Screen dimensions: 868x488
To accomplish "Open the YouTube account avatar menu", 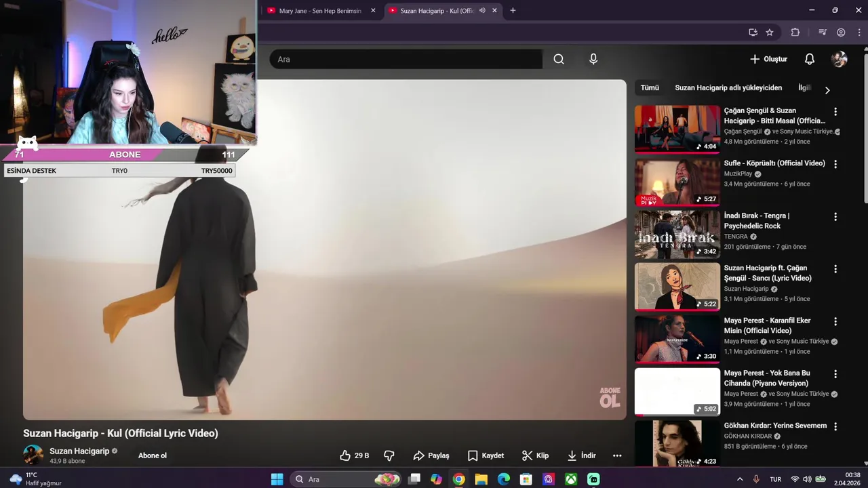I will [839, 59].
